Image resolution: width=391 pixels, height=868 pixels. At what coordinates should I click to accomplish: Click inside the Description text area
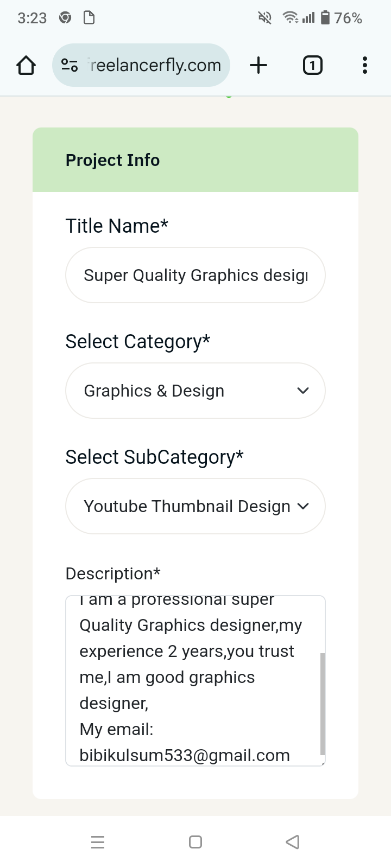[190, 678]
